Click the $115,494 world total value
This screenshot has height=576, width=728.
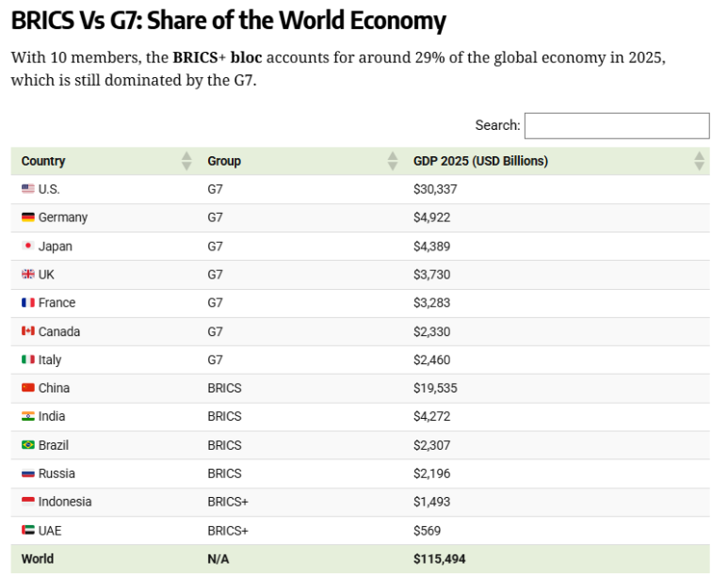coord(439,559)
